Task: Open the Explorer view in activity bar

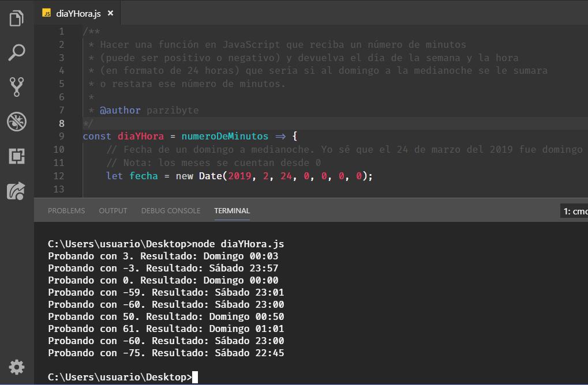Action: point(17,18)
